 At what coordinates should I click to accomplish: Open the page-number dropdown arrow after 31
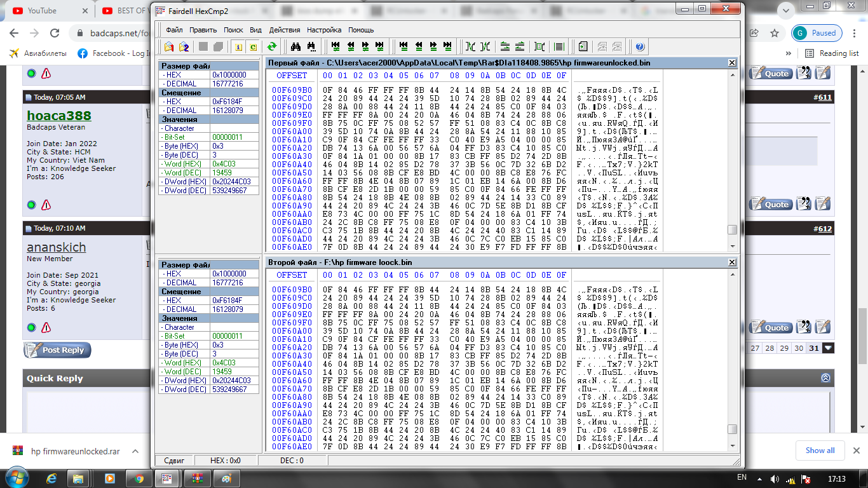pyautogui.click(x=828, y=348)
